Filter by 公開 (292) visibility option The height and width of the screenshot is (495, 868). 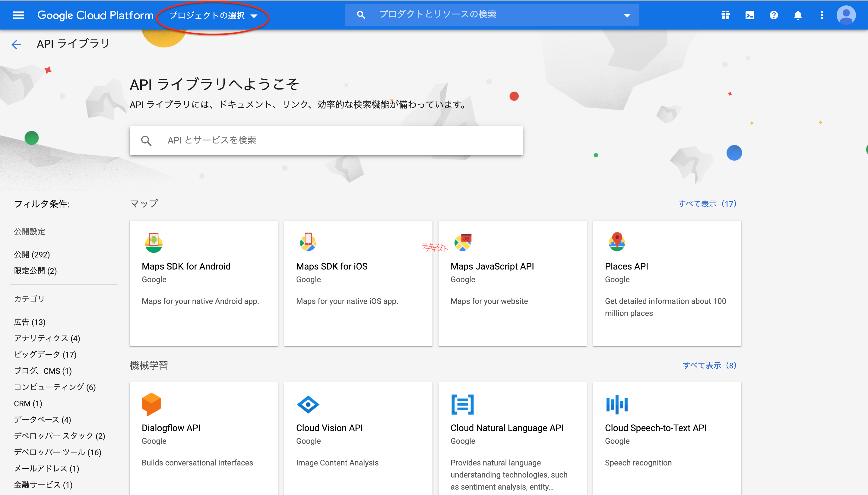point(32,254)
